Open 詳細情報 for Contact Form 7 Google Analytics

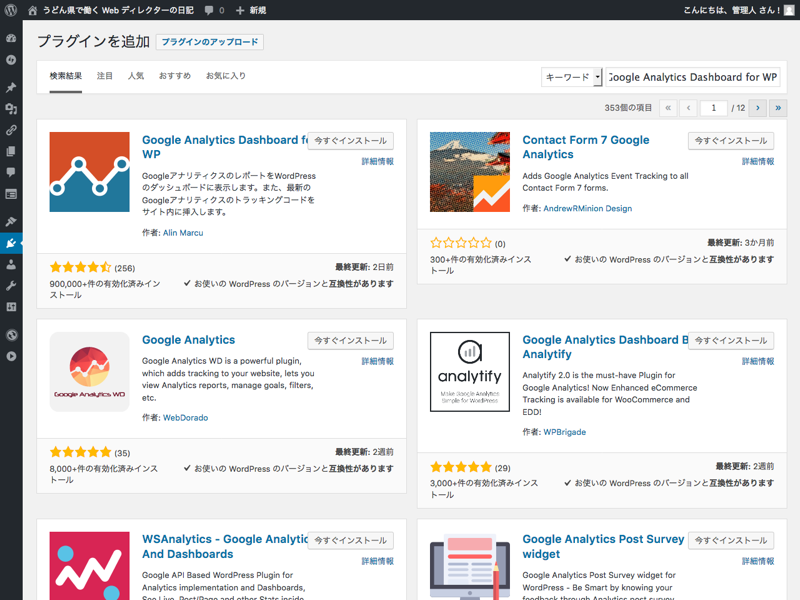pyautogui.click(x=758, y=162)
